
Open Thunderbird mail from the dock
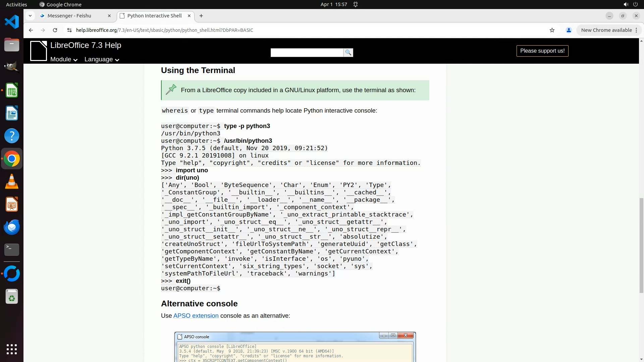(12, 227)
